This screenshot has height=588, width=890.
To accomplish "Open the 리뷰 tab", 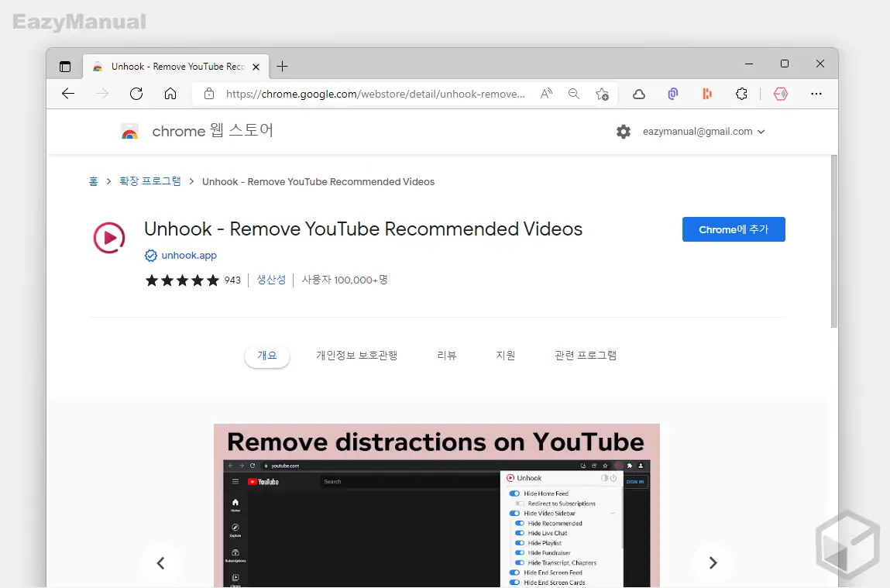I will [x=447, y=356].
